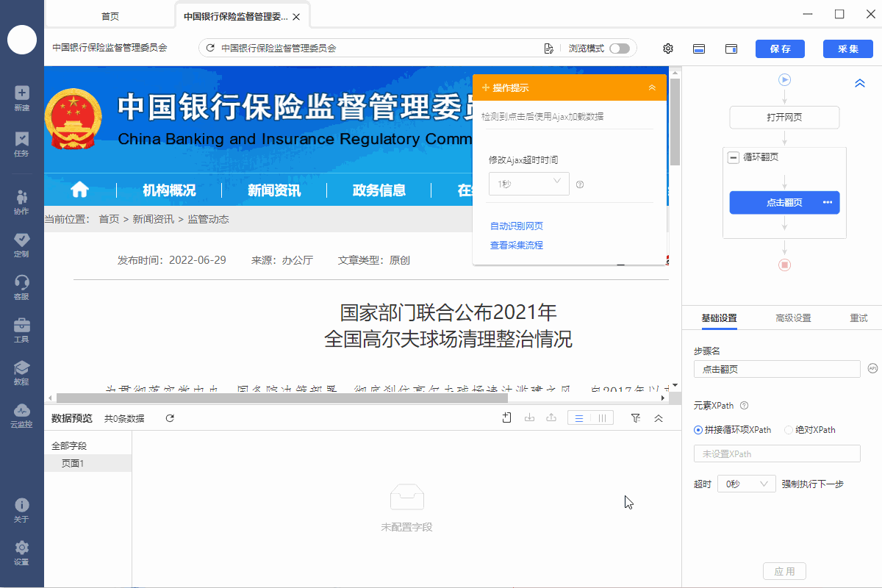
Task: Click the help icon beside Ajax timeout dropdown
Action: pyautogui.click(x=580, y=184)
